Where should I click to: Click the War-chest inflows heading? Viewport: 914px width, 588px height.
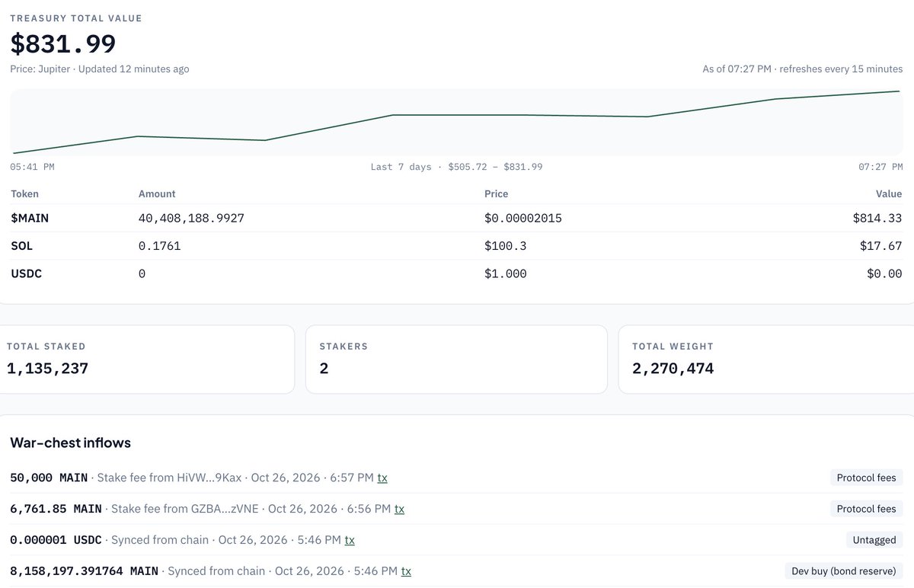pos(70,443)
